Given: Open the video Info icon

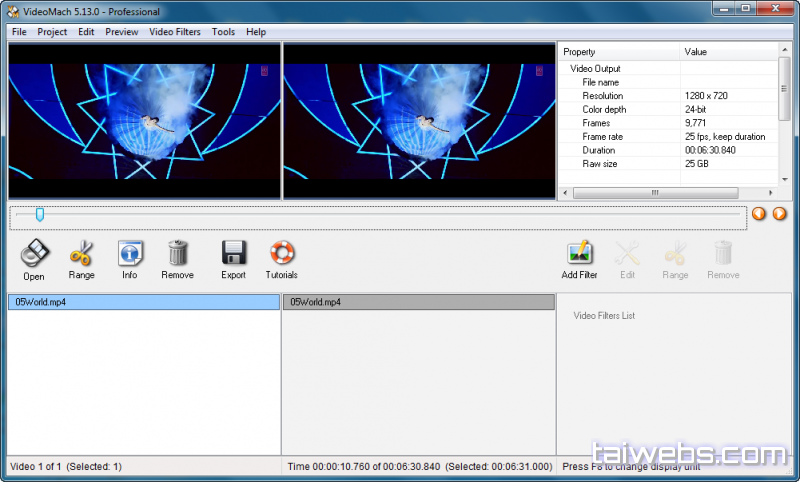Looking at the screenshot, I should point(130,254).
